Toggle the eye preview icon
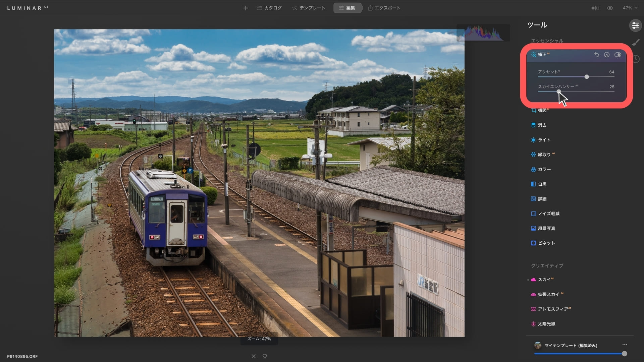 [610, 8]
